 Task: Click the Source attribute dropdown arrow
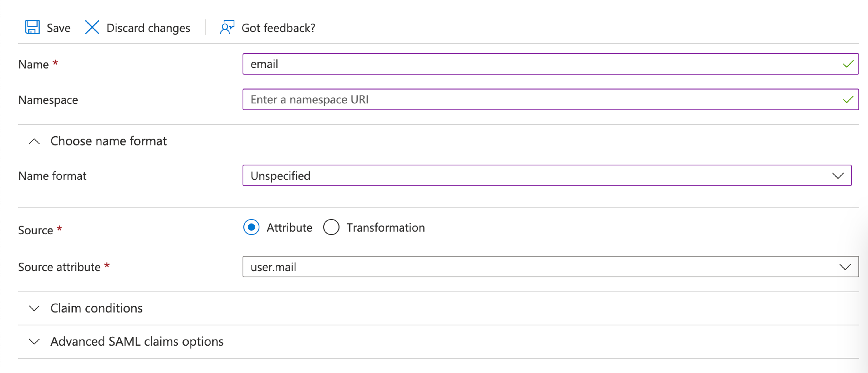click(x=845, y=267)
